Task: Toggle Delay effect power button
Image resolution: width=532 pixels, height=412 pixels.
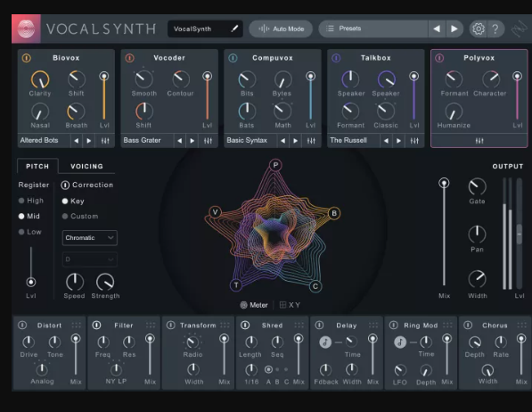Action: click(319, 325)
